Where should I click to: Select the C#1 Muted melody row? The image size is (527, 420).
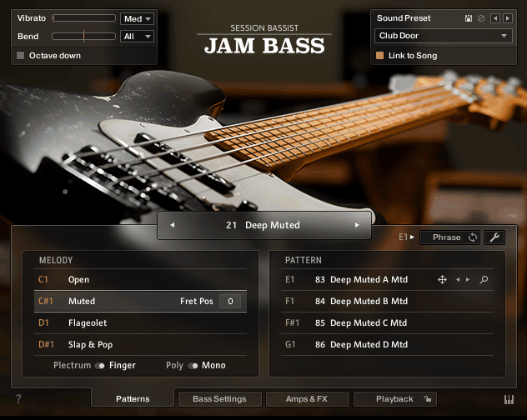pyautogui.click(x=140, y=301)
